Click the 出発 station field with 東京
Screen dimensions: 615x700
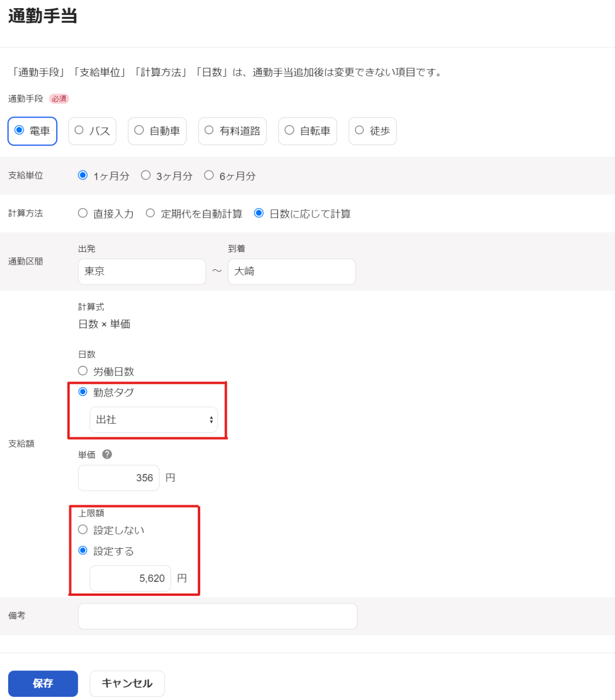[142, 271]
